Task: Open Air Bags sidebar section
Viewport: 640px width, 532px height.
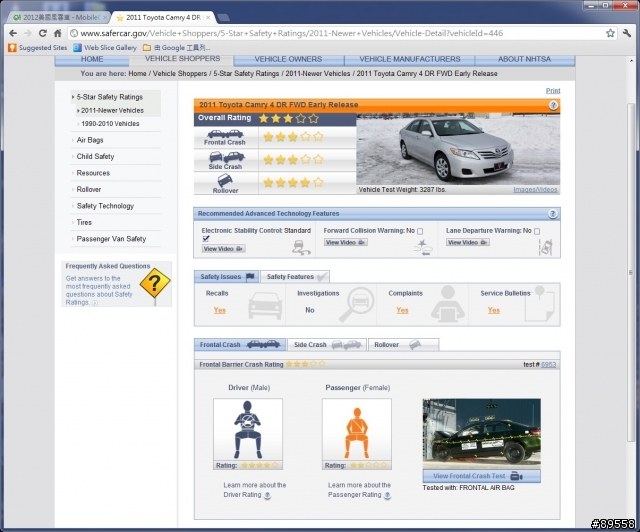Action: click(x=90, y=140)
